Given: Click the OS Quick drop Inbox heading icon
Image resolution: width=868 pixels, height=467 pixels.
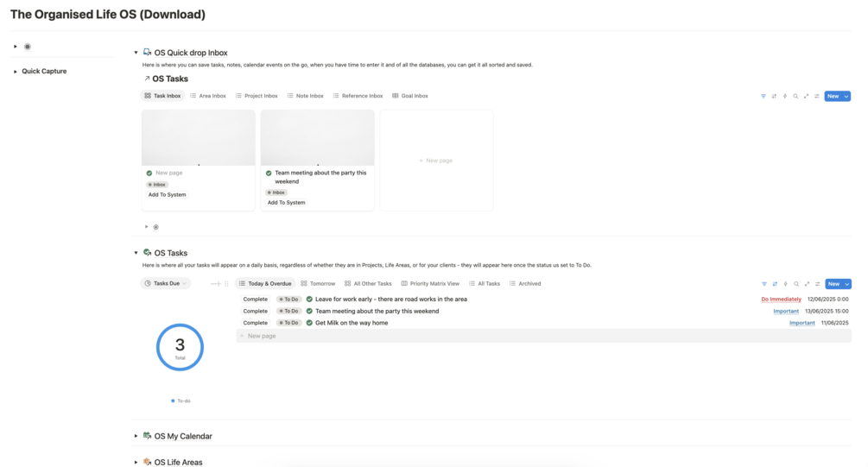Looking at the screenshot, I should (x=147, y=53).
